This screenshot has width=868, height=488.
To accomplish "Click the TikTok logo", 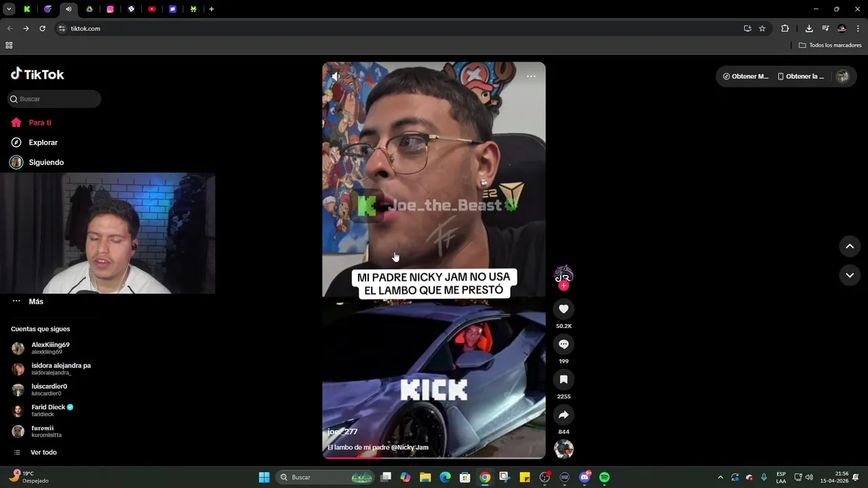I will (x=37, y=74).
